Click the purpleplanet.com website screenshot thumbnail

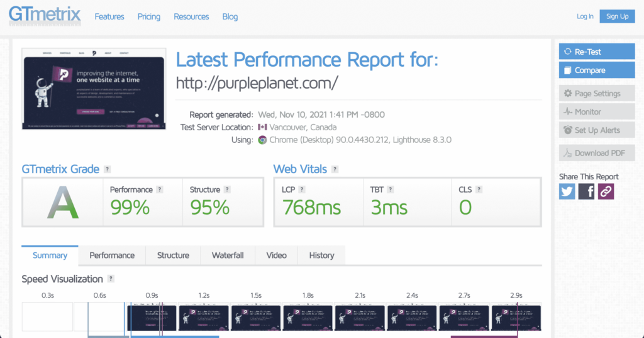point(94,89)
